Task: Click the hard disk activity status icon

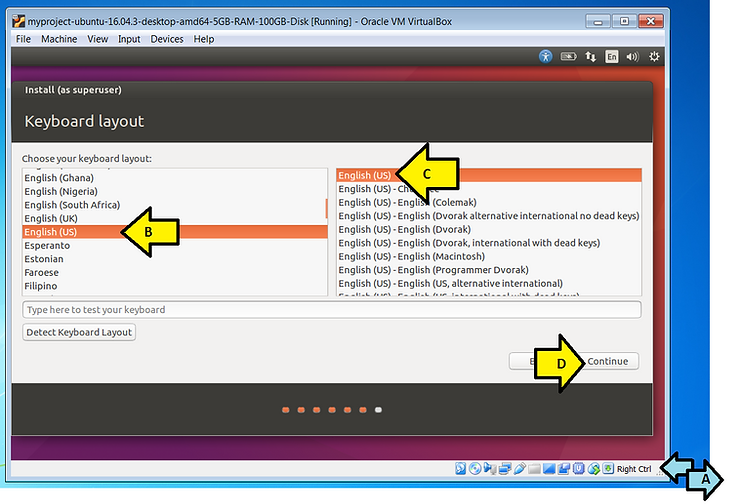Action: coord(461,469)
